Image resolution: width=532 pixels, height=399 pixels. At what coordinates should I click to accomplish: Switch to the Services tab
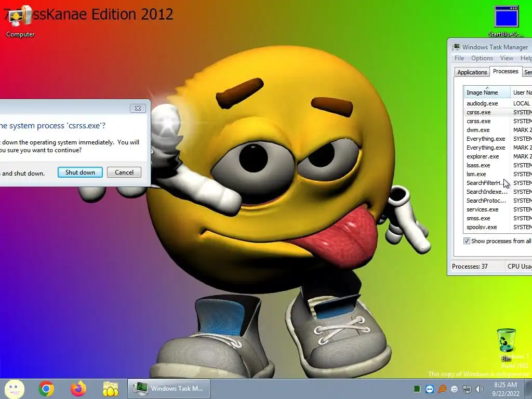(527, 72)
